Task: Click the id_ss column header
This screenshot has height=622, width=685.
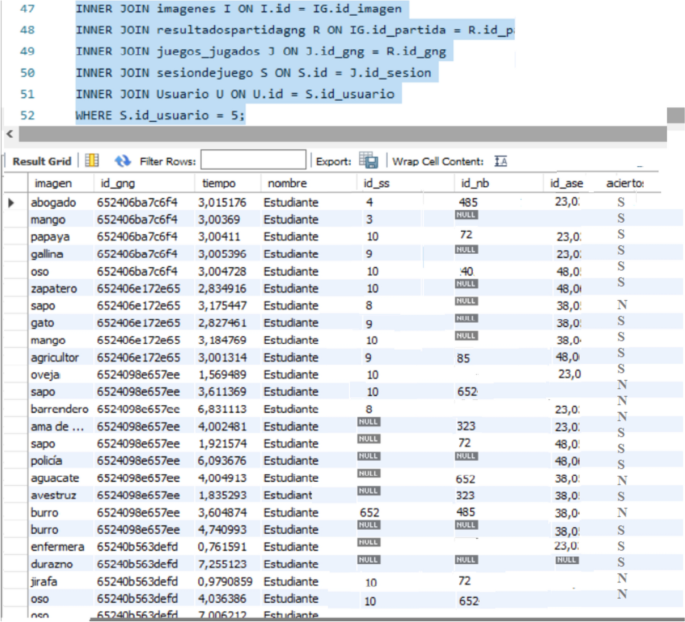Action: click(x=377, y=184)
